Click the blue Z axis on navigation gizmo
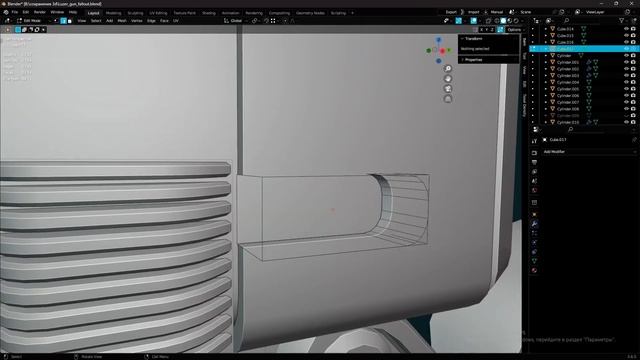 [x=438, y=40]
